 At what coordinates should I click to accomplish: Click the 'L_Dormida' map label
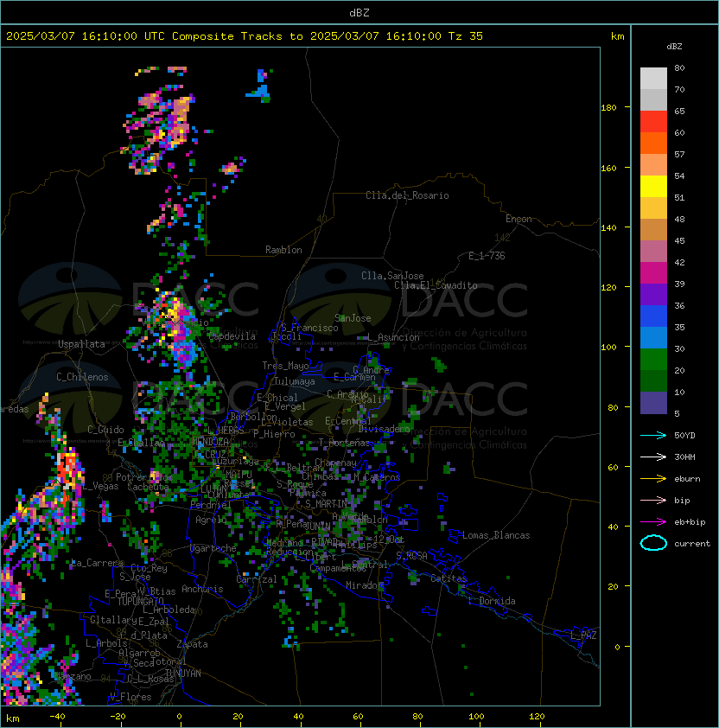492,601
